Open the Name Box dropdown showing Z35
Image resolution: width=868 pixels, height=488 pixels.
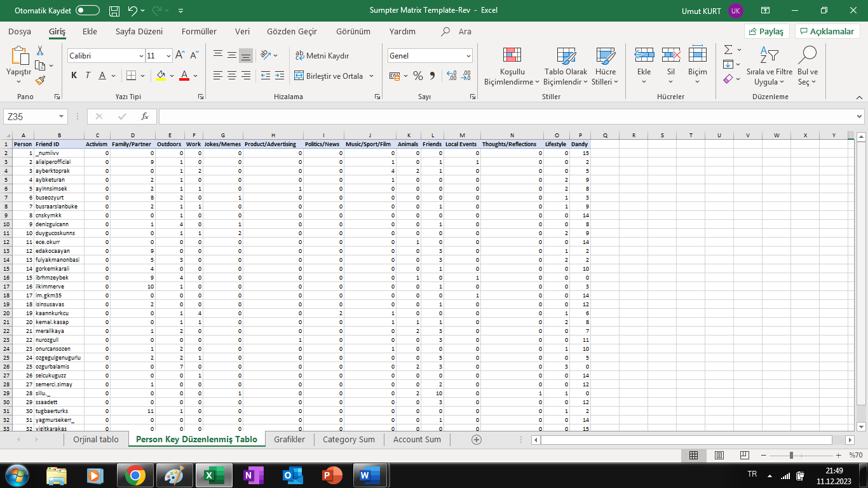point(62,117)
